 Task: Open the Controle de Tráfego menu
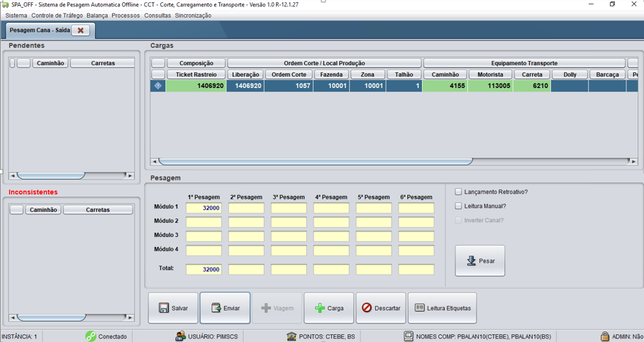pos(57,15)
